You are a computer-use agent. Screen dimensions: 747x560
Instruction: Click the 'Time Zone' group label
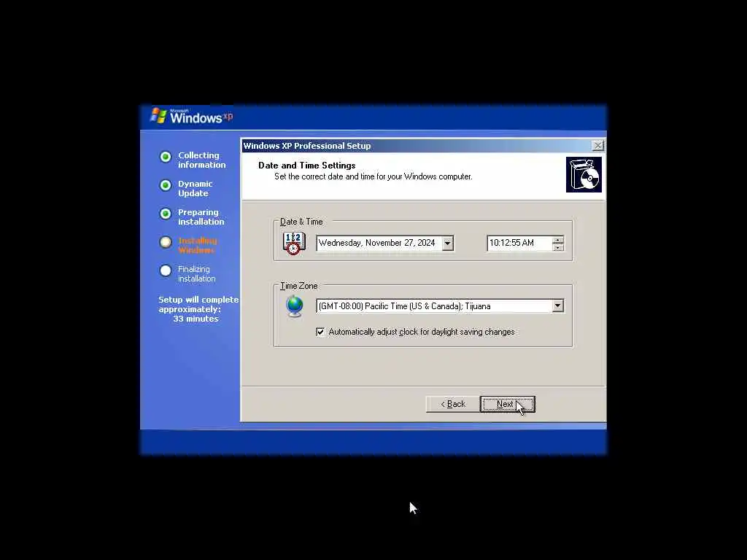(298, 286)
